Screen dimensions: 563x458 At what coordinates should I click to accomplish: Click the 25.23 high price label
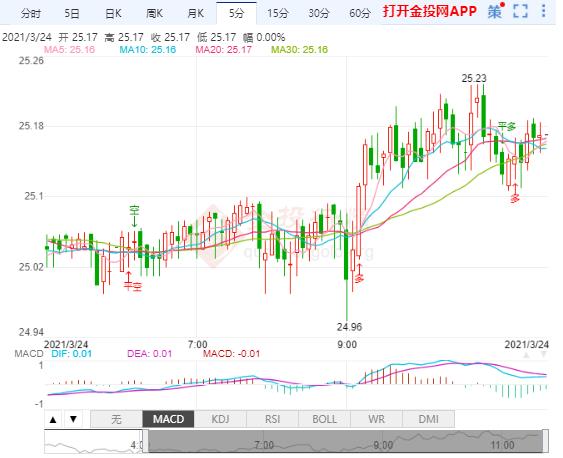pyautogui.click(x=474, y=78)
